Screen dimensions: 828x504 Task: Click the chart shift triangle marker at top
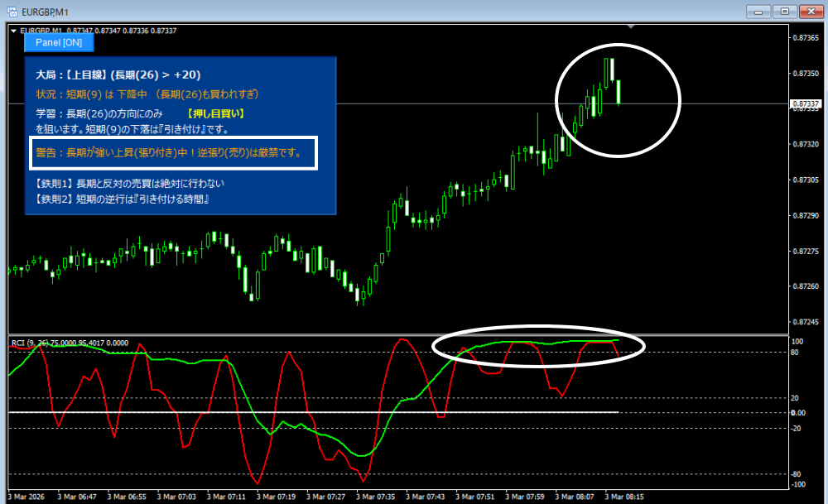(633, 27)
